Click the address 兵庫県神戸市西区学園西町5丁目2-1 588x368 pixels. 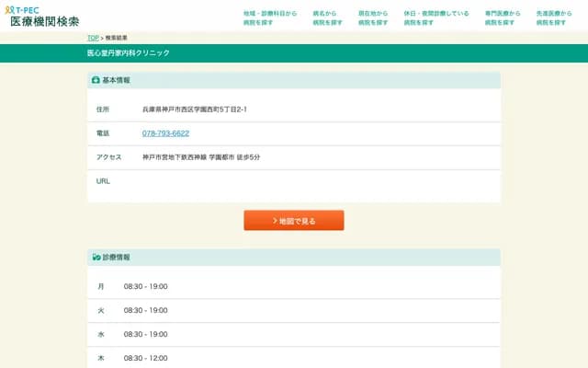point(195,109)
